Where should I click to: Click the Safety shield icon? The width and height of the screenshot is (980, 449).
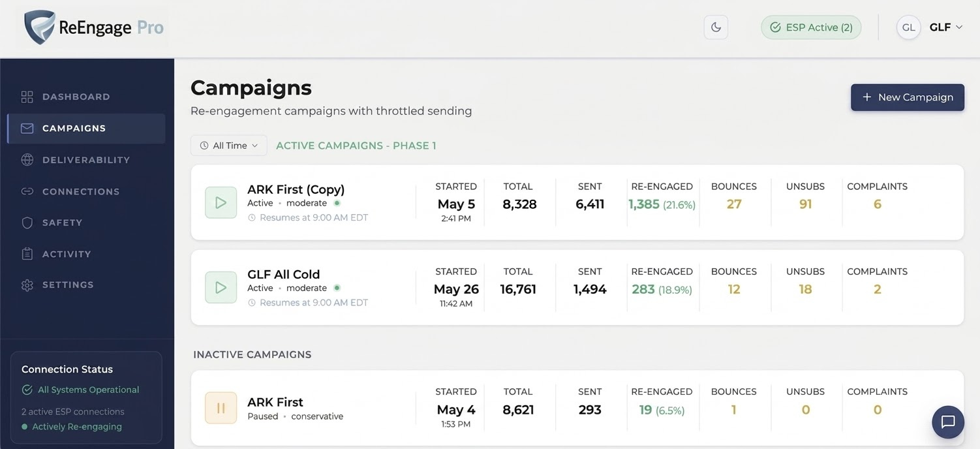pos(27,223)
